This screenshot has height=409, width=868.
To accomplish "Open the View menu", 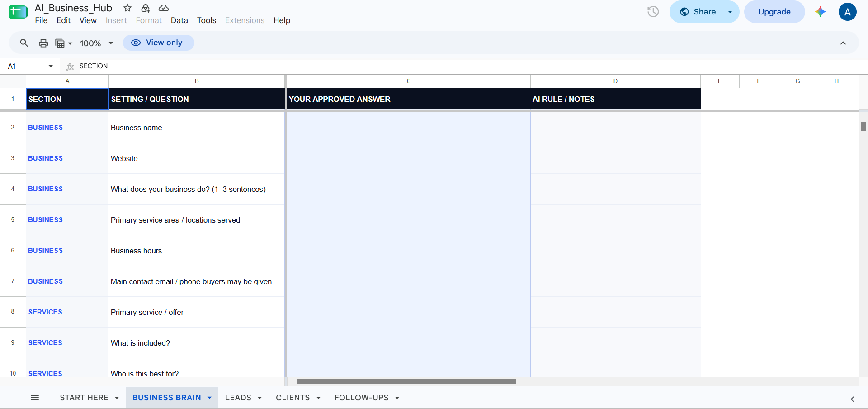I will click(x=88, y=20).
